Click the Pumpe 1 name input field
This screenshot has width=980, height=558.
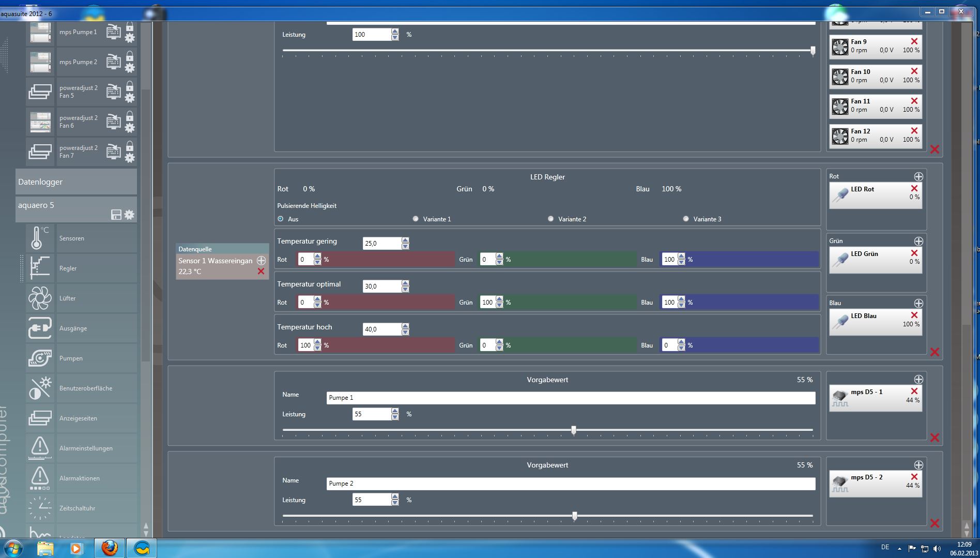tap(570, 398)
